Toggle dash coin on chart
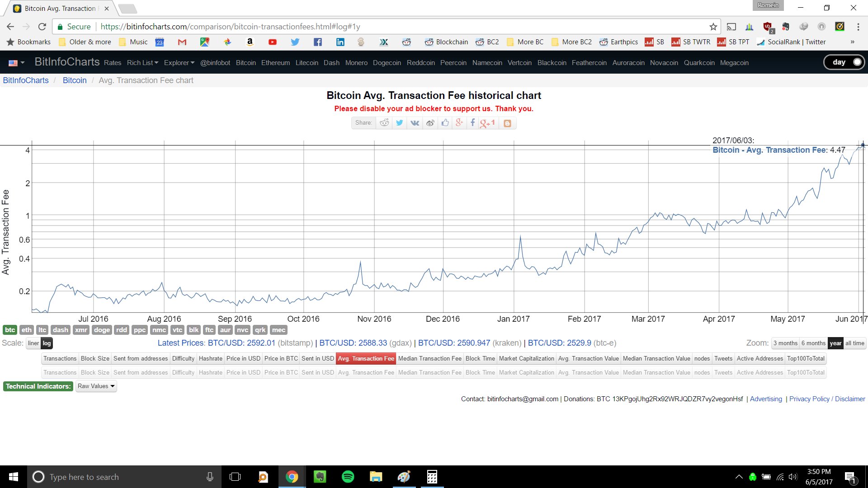868x488 pixels. tap(61, 330)
